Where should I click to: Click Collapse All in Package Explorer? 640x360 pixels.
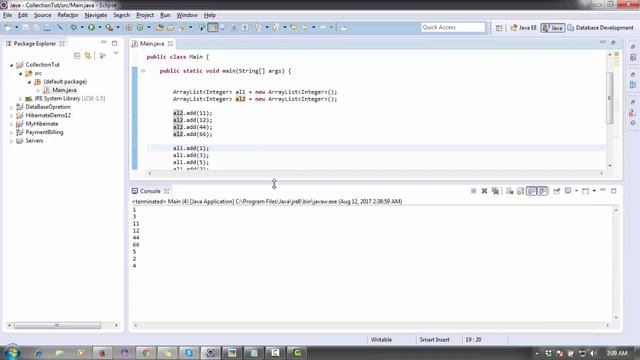tap(77, 56)
